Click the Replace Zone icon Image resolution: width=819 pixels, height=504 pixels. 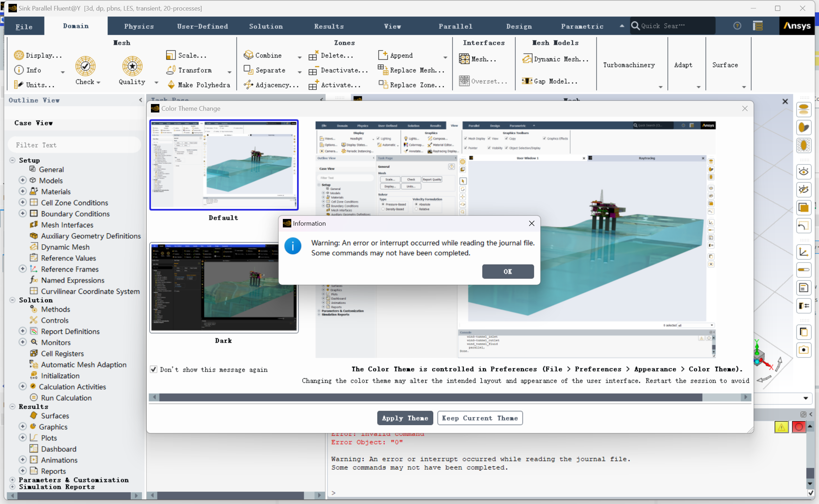(383, 85)
